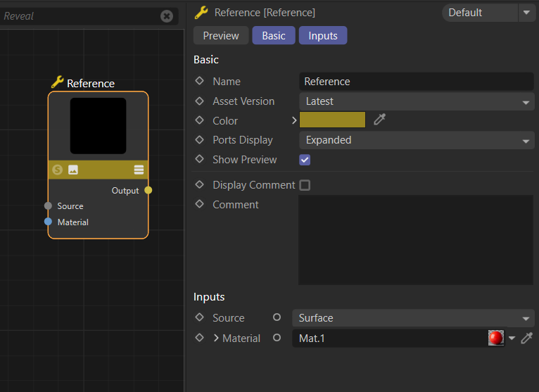Click the olive Color swatch

tap(332, 120)
